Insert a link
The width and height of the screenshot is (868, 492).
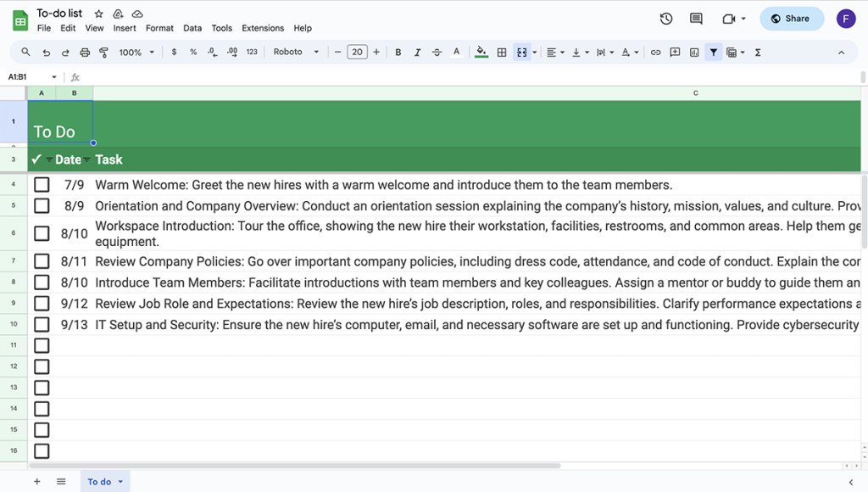pyautogui.click(x=655, y=52)
